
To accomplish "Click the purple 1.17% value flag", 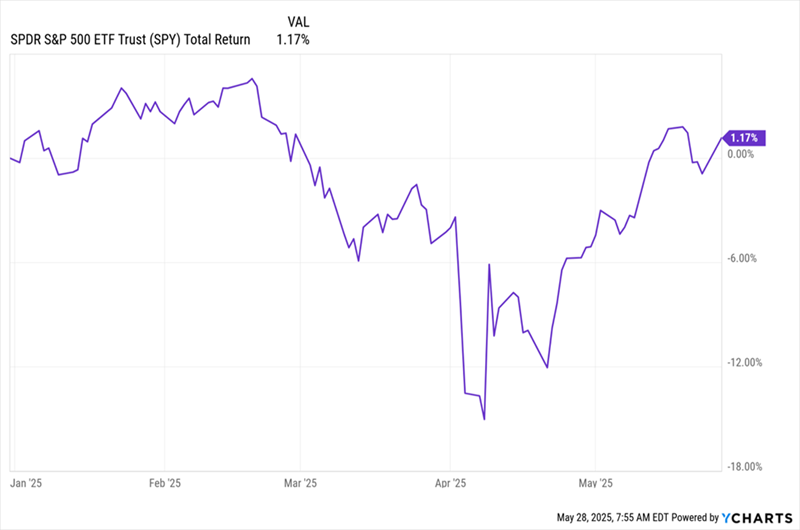I will (x=744, y=137).
